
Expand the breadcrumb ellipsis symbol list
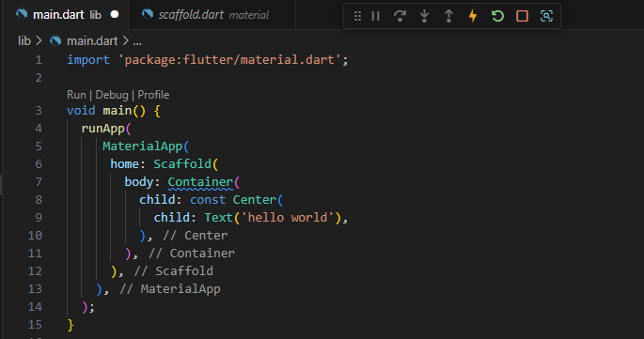[137, 41]
